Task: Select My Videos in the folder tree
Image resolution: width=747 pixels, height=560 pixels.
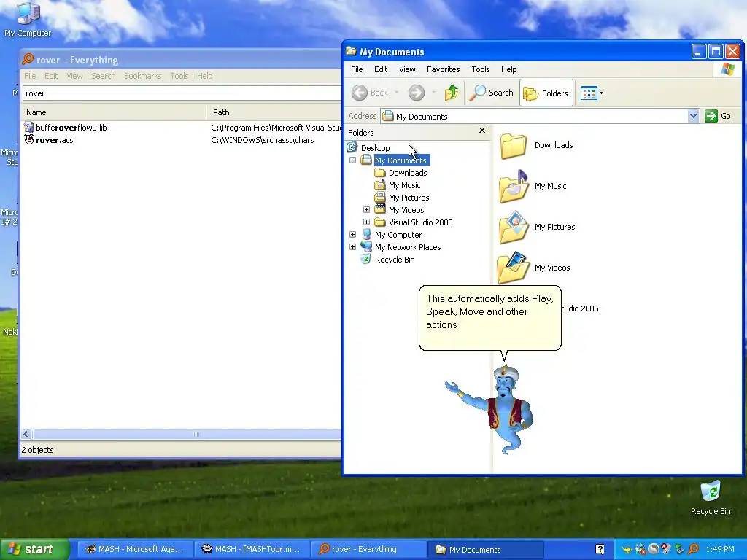Action: [x=406, y=210]
